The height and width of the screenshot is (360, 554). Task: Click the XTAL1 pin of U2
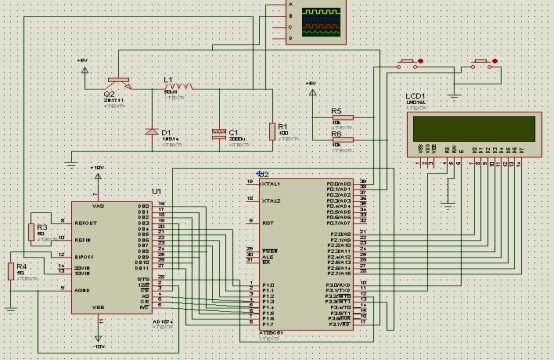coord(271,184)
